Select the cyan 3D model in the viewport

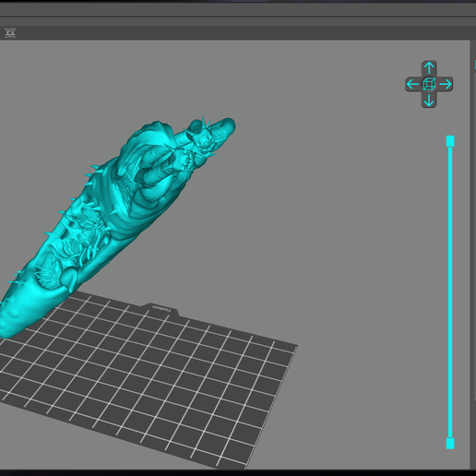(123, 215)
